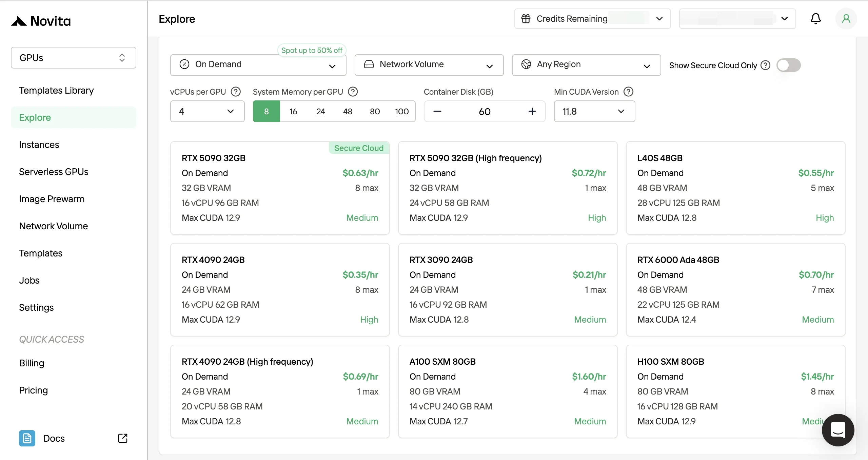The width and height of the screenshot is (868, 460).
Task: Select the RTX 3090 24GB card
Action: click(x=508, y=290)
